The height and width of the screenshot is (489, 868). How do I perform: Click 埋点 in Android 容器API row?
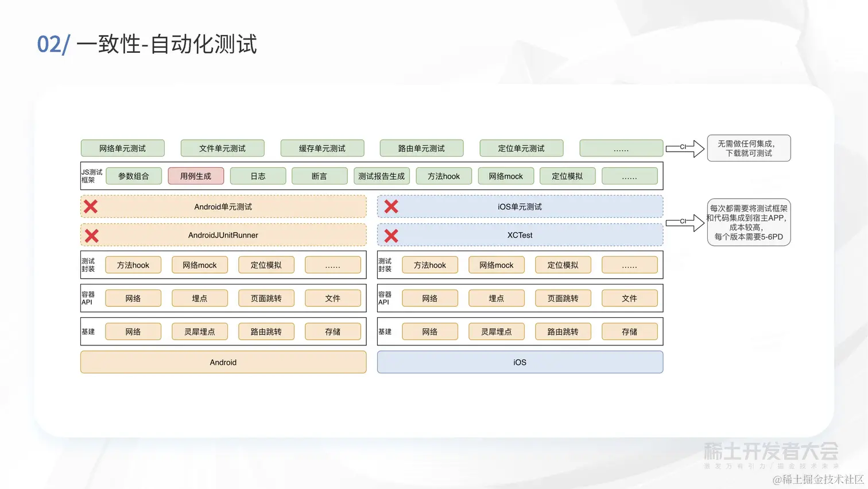pos(200,298)
